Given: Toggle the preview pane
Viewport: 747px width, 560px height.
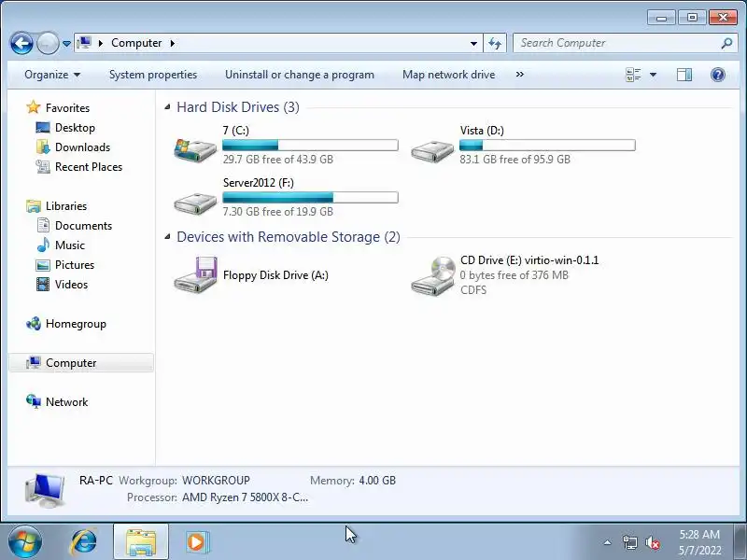Looking at the screenshot, I should click(x=684, y=75).
